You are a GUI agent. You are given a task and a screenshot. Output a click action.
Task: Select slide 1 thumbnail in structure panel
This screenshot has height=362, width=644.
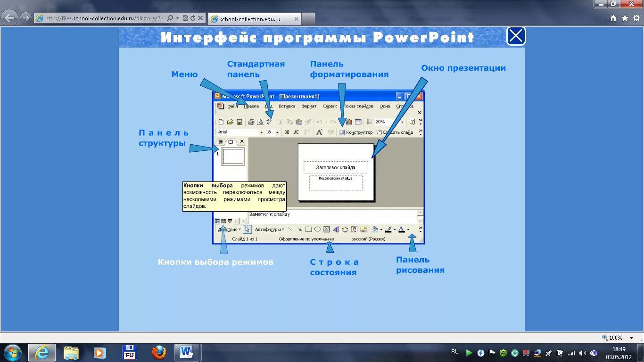233,156
